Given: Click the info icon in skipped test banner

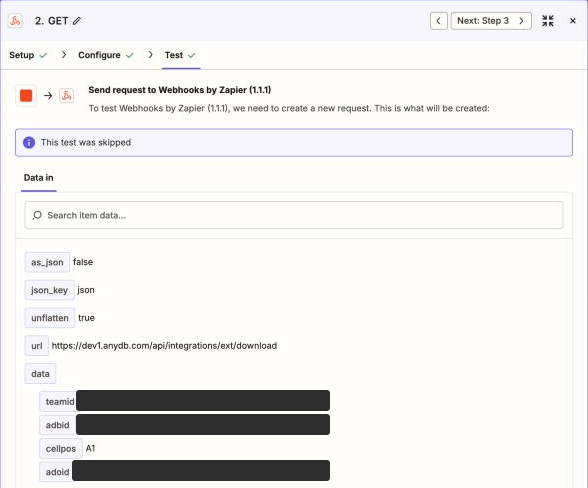Looking at the screenshot, I should click(29, 143).
